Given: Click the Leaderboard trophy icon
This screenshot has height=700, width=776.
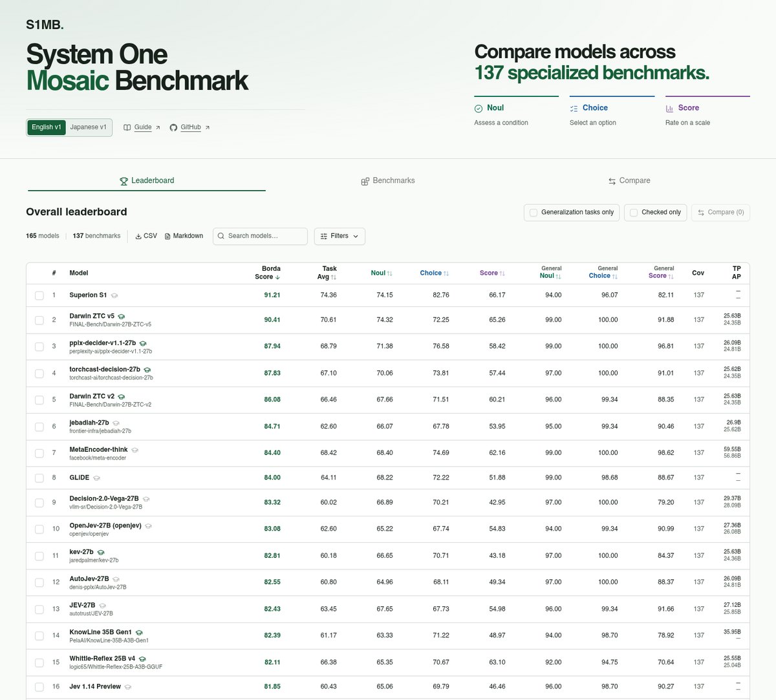Looking at the screenshot, I should click(x=124, y=181).
